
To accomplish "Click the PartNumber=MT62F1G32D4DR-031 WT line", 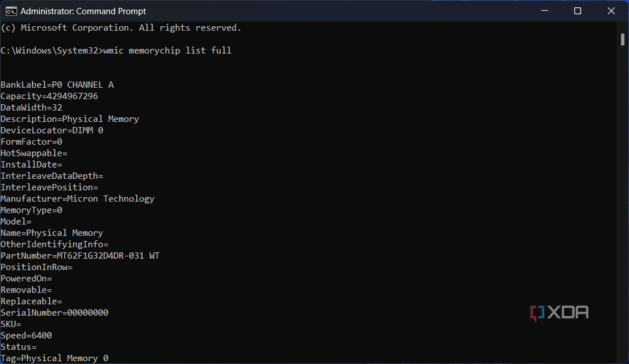I will click(x=80, y=255).
